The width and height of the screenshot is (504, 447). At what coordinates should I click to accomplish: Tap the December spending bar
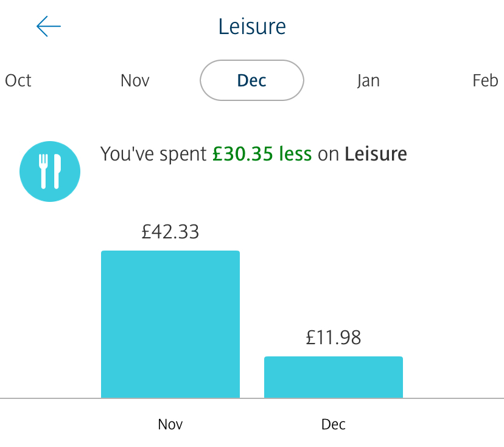point(334,377)
